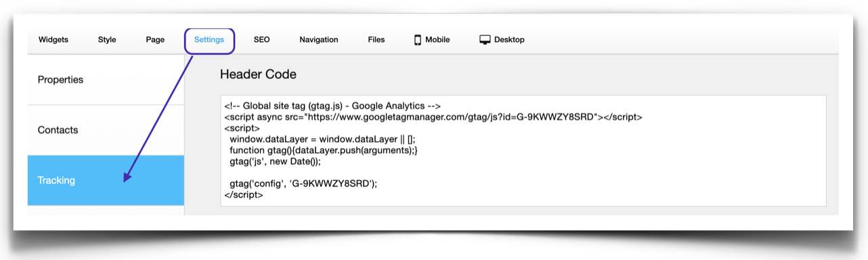This screenshot has height=260, width=868.
Task: Select the highlighted Tracking sidebar item
Action: tap(106, 180)
